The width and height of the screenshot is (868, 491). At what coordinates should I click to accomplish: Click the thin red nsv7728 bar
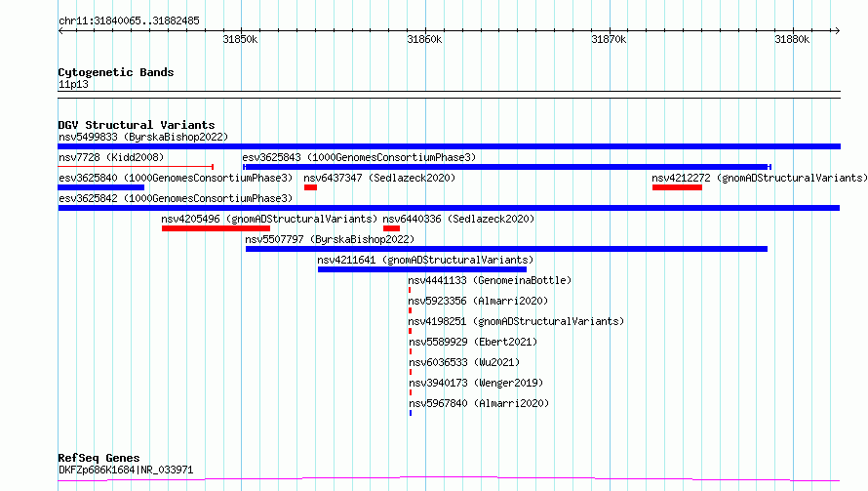[x=136, y=166]
